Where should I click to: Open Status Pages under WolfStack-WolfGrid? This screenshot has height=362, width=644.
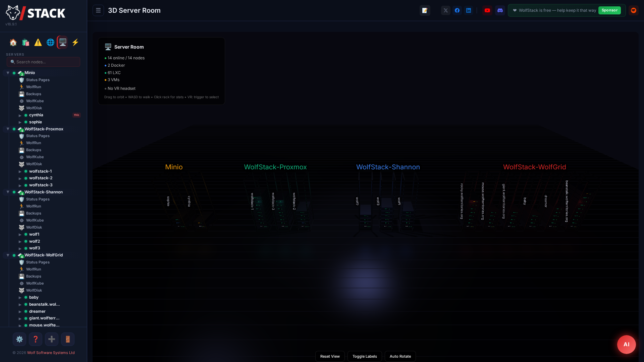[x=38, y=262]
